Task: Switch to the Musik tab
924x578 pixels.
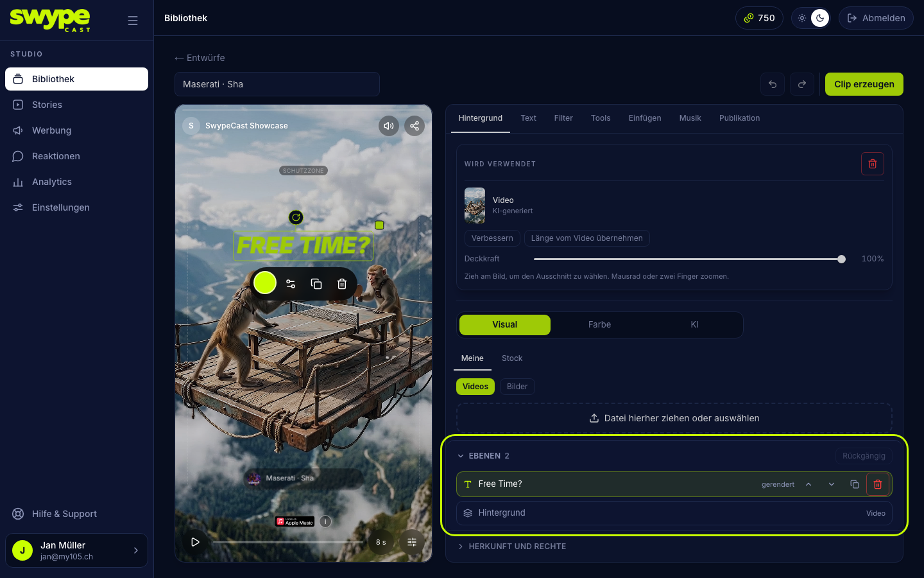Action: point(690,118)
